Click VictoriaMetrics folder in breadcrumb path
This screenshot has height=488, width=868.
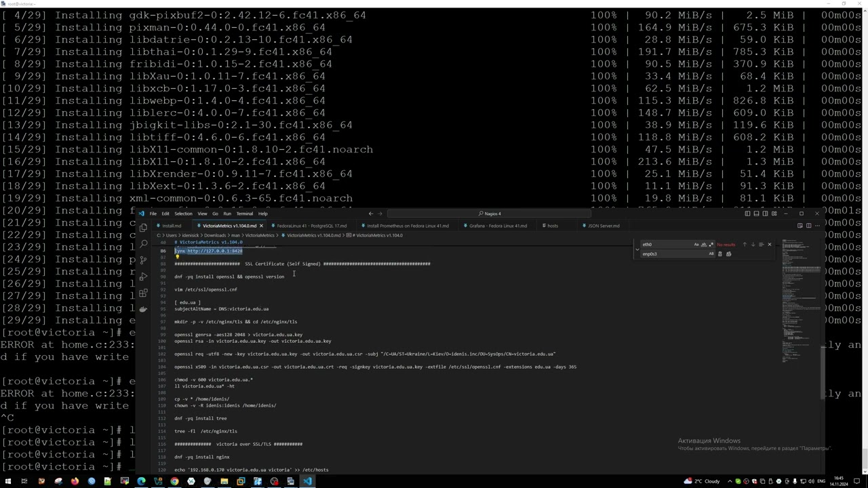(x=260, y=235)
